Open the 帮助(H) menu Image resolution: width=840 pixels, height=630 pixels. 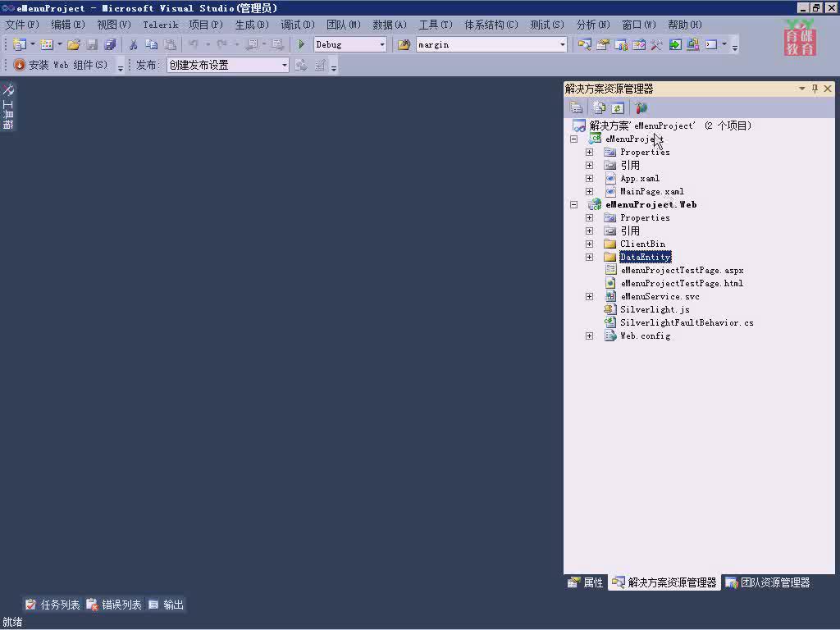(x=685, y=25)
